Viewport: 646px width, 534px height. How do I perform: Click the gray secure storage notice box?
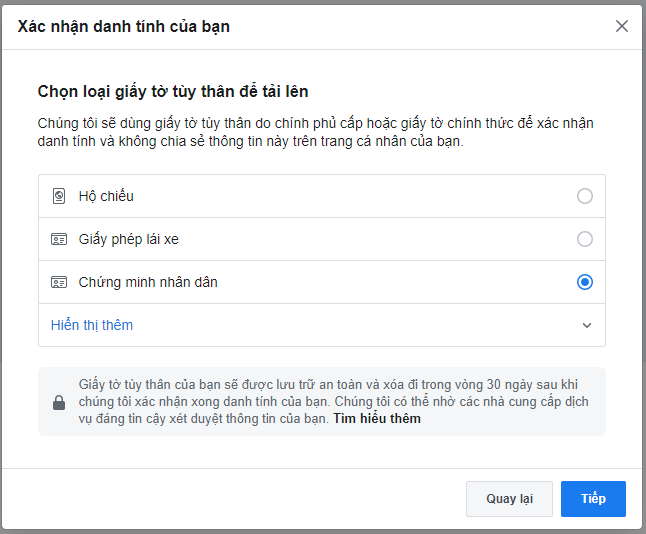click(322, 402)
